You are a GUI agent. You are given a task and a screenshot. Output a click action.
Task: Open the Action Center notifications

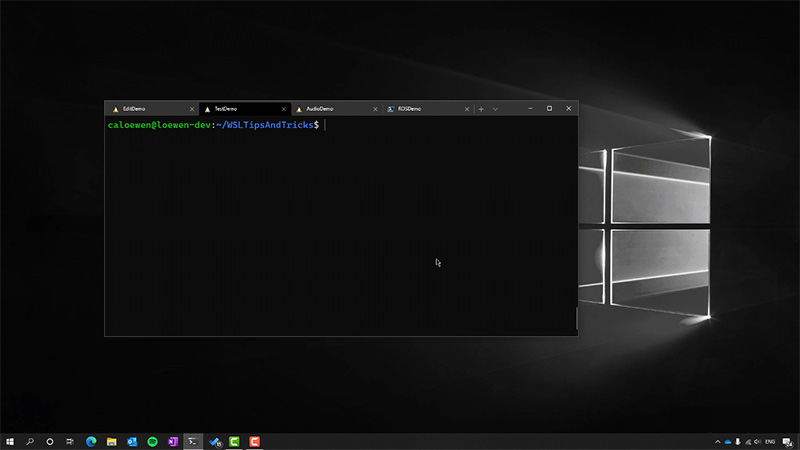(788, 441)
